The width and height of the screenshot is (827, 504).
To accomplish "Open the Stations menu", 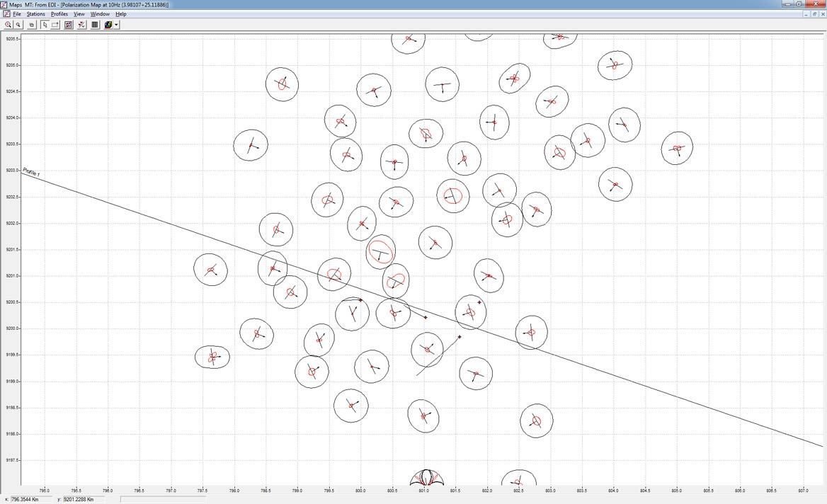I will coord(35,13).
